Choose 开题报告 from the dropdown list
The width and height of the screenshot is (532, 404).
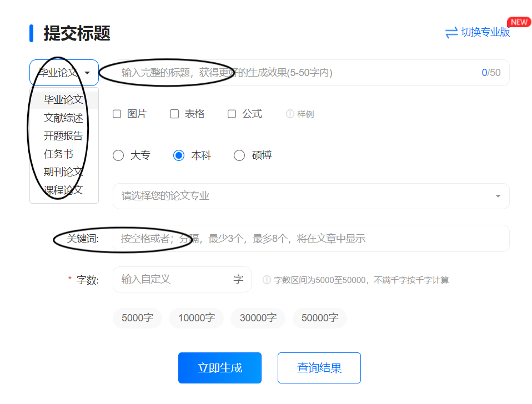pos(64,136)
